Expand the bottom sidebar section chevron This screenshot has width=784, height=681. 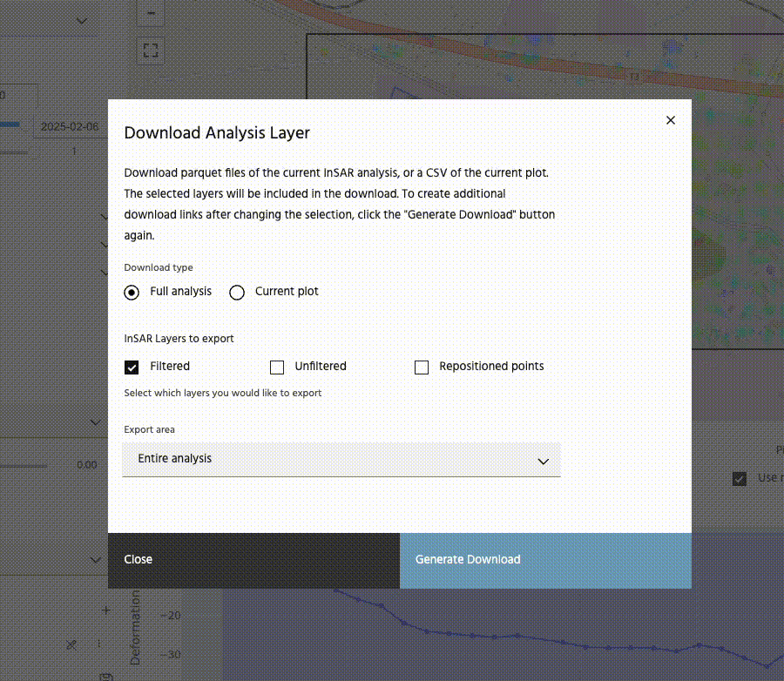(x=96, y=558)
